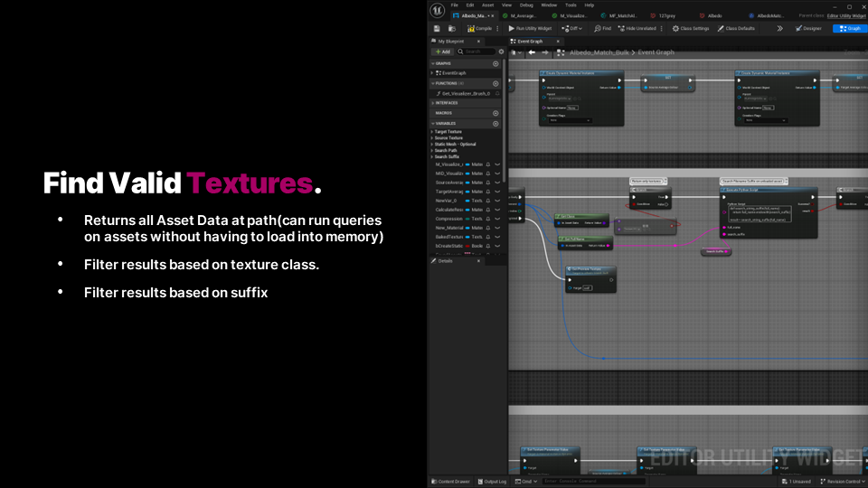Toggle visibility of MID_Visualize variable

click(x=497, y=174)
